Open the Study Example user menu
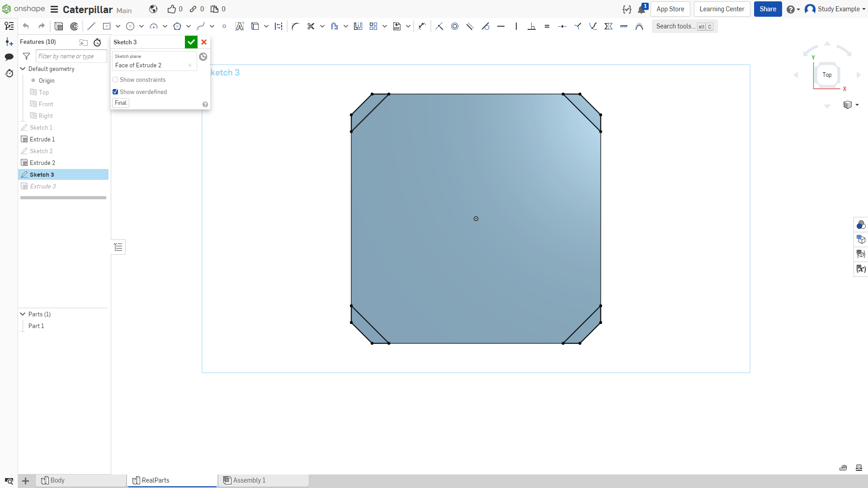The width and height of the screenshot is (868, 488). coord(835,9)
